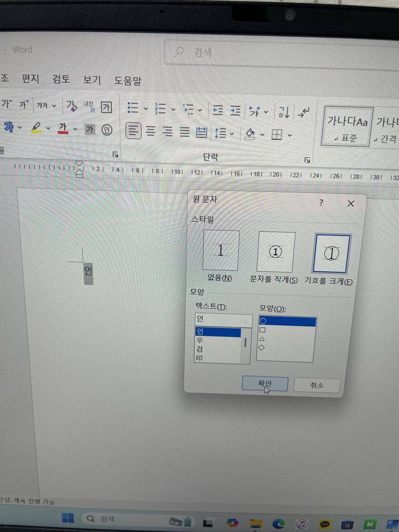Expand the borders dropdown arrow
399x532 pixels.
(x=290, y=136)
